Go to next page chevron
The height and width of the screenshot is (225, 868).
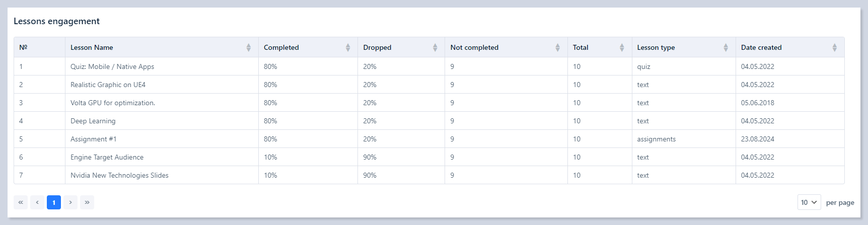click(x=70, y=202)
